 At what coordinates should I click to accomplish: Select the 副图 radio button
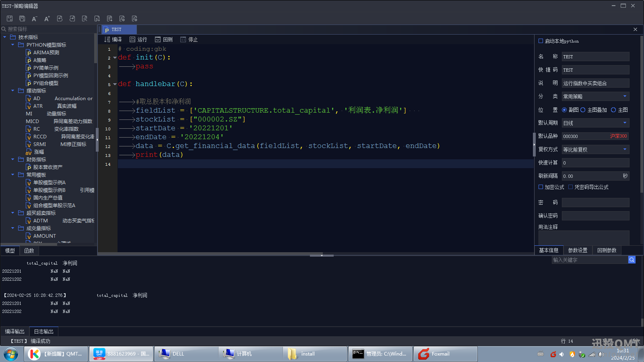pyautogui.click(x=564, y=110)
